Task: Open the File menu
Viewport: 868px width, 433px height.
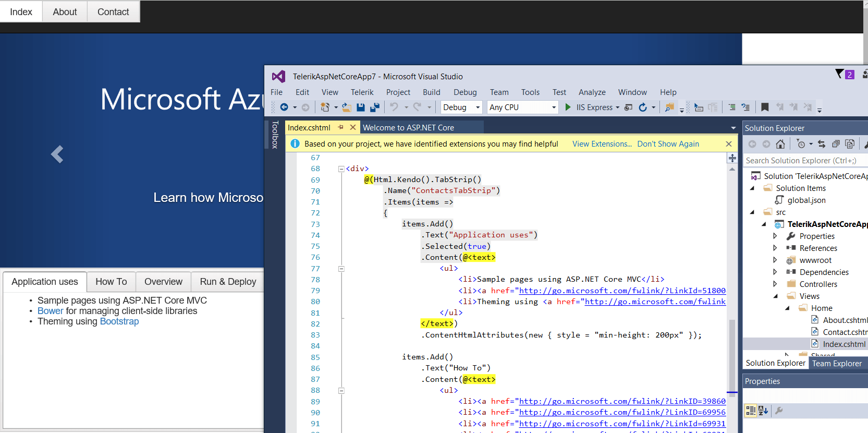Action: point(276,92)
